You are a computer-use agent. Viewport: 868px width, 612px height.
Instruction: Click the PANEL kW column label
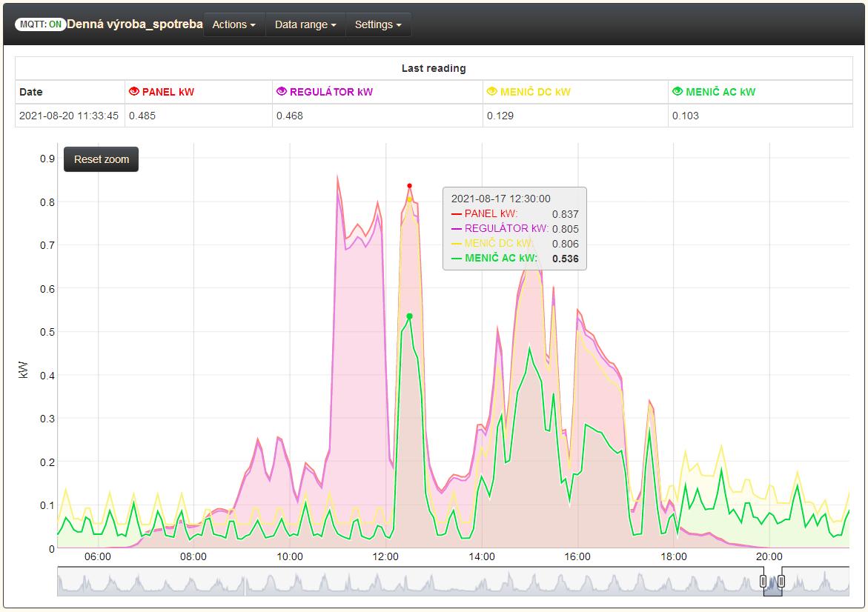168,92
